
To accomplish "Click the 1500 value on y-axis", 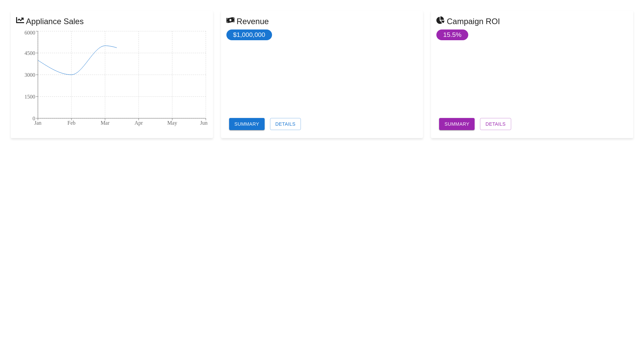I will pos(30,97).
